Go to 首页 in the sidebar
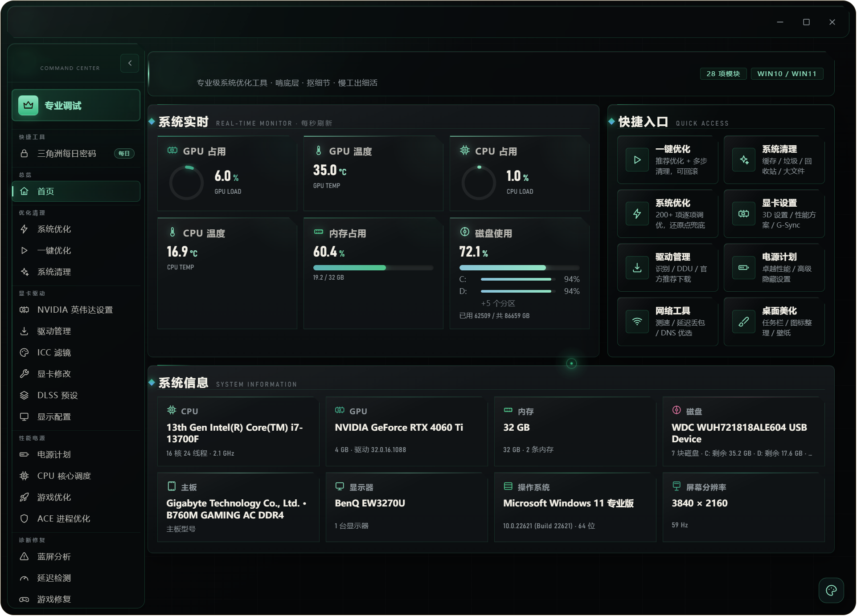The image size is (857, 616). pyautogui.click(x=76, y=192)
